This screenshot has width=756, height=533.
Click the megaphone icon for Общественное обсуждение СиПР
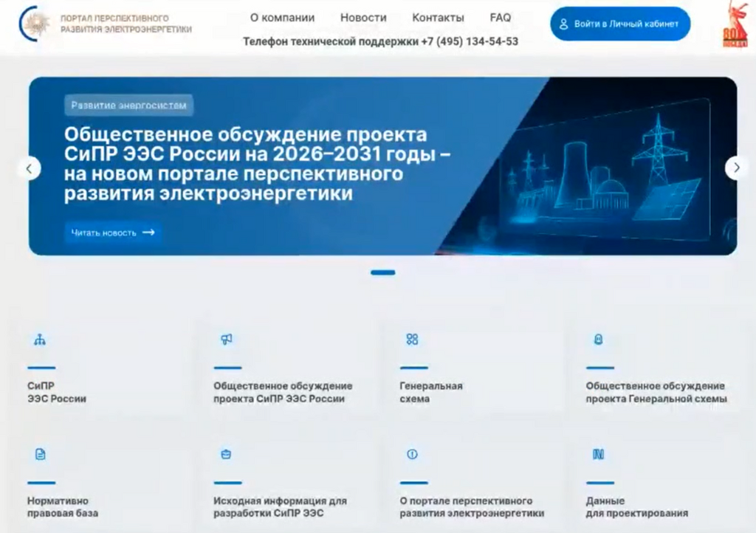coord(227,340)
